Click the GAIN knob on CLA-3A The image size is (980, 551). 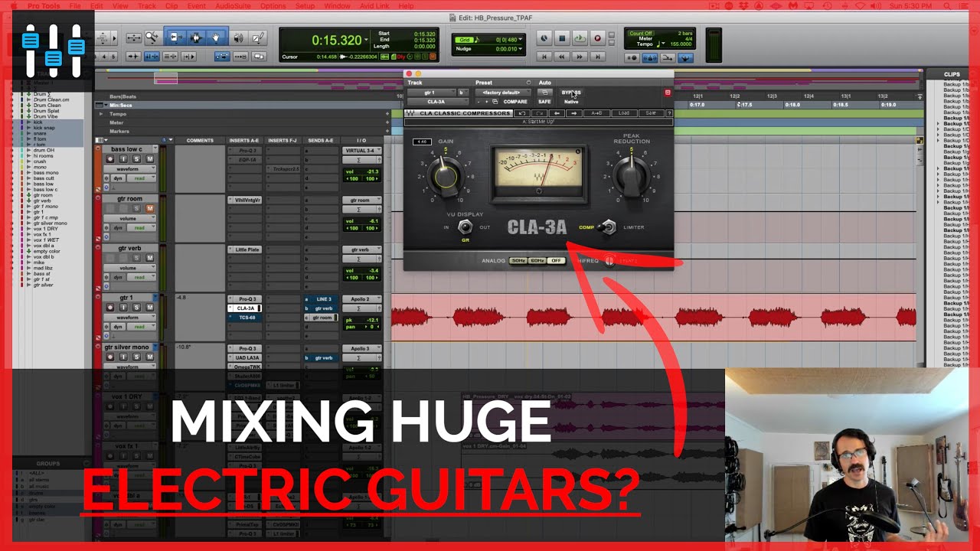pos(445,176)
